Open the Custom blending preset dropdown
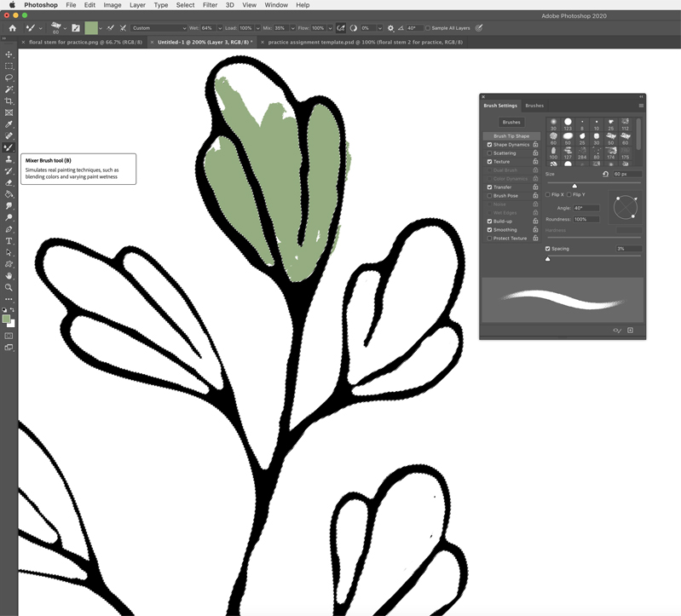Image resolution: width=681 pixels, height=616 pixels. click(x=159, y=28)
